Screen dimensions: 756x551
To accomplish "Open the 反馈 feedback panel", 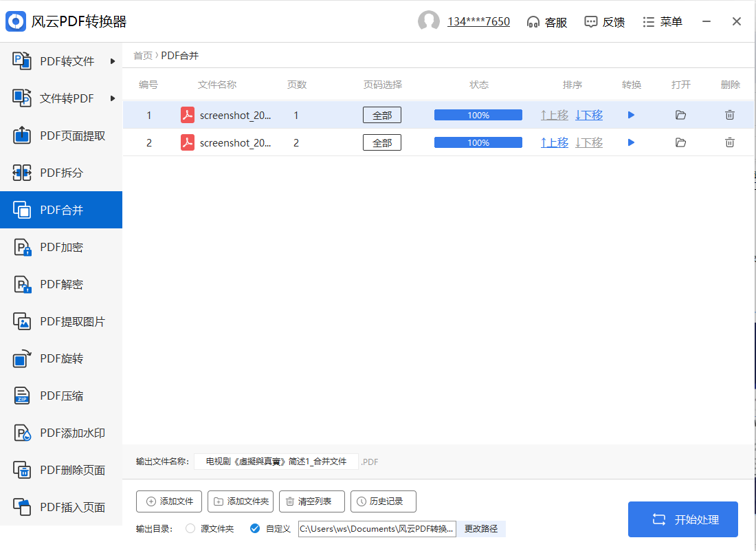I will click(604, 21).
